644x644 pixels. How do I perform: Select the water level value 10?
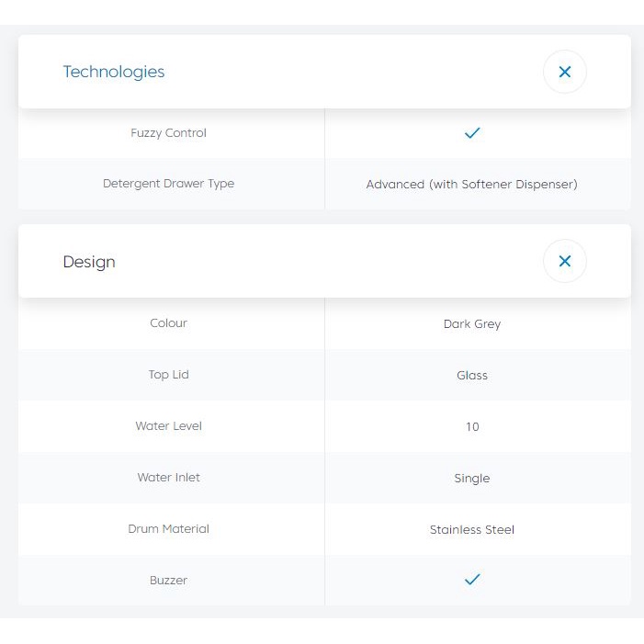[x=471, y=427]
